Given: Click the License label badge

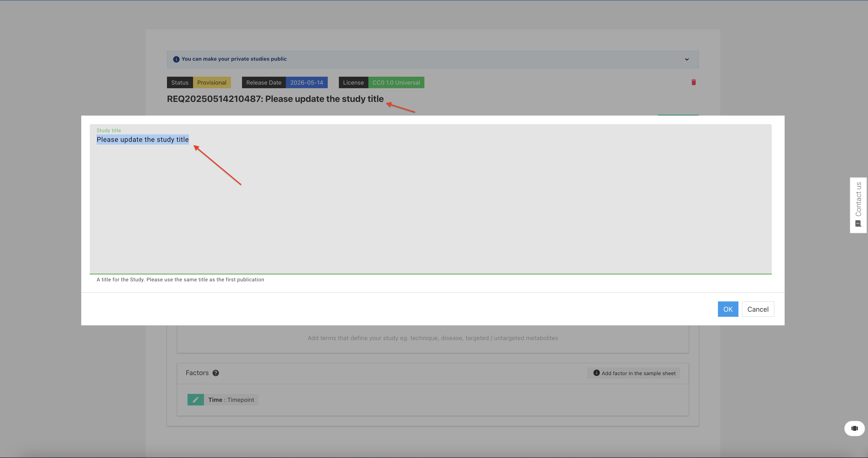Looking at the screenshot, I should (353, 82).
